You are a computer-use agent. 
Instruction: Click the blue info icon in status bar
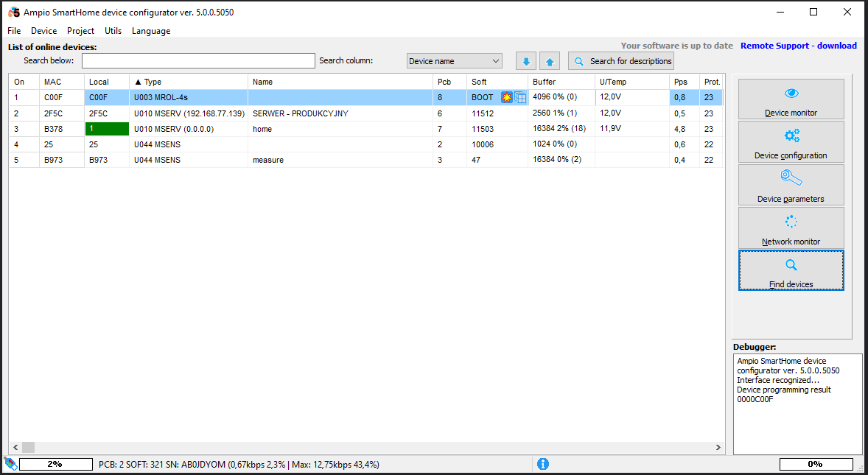coord(543,463)
